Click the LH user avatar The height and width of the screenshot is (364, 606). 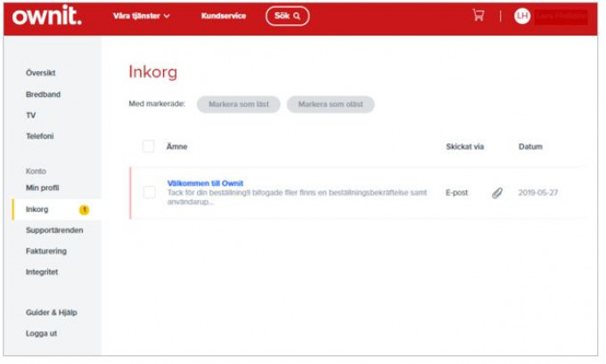click(x=521, y=16)
